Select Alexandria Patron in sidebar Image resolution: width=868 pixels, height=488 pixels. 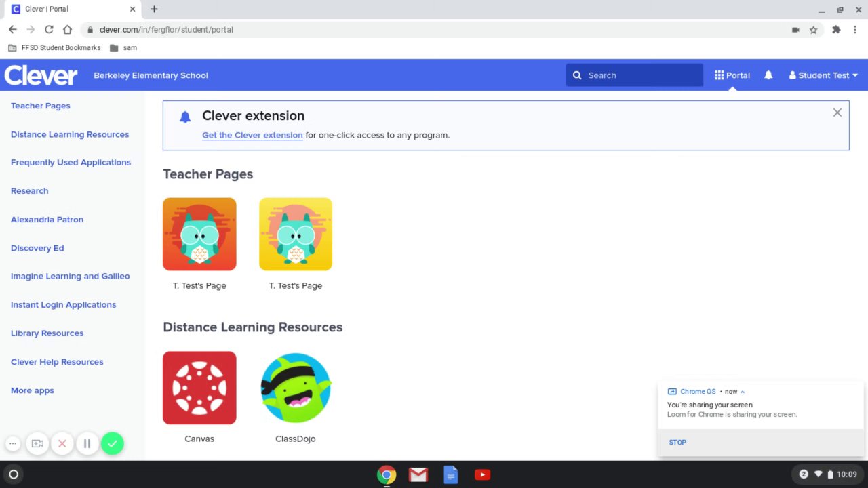pyautogui.click(x=47, y=220)
